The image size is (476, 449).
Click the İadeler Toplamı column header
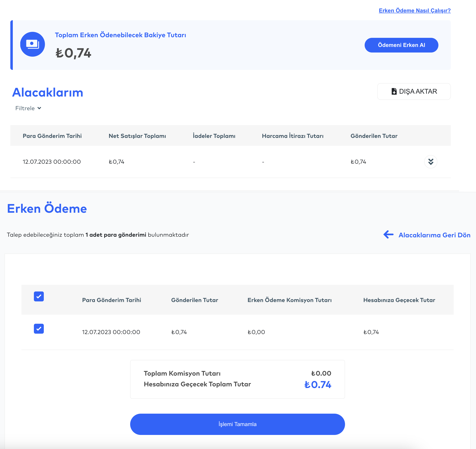tap(214, 136)
